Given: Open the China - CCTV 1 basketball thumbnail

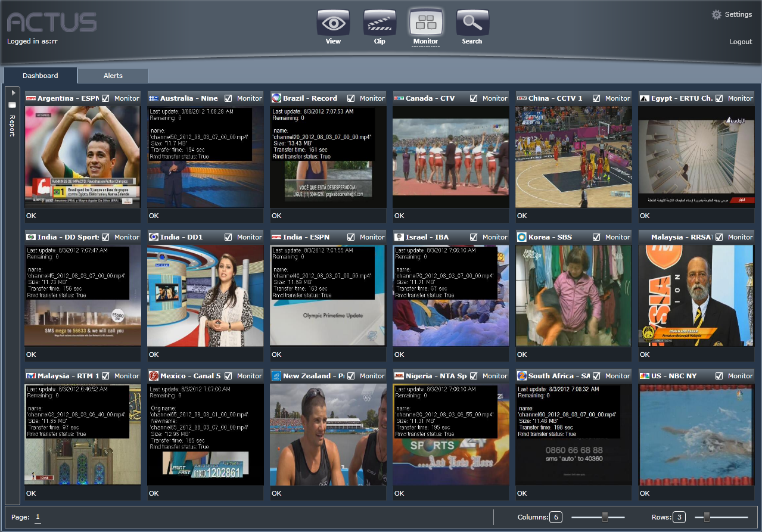Looking at the screenshot, I should 574,157.
